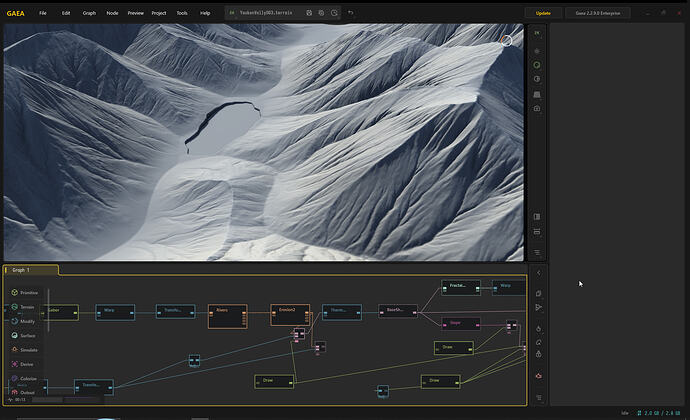690x420 pixels.
Task: Select the Fractal... node
Action: coord(461,288)
